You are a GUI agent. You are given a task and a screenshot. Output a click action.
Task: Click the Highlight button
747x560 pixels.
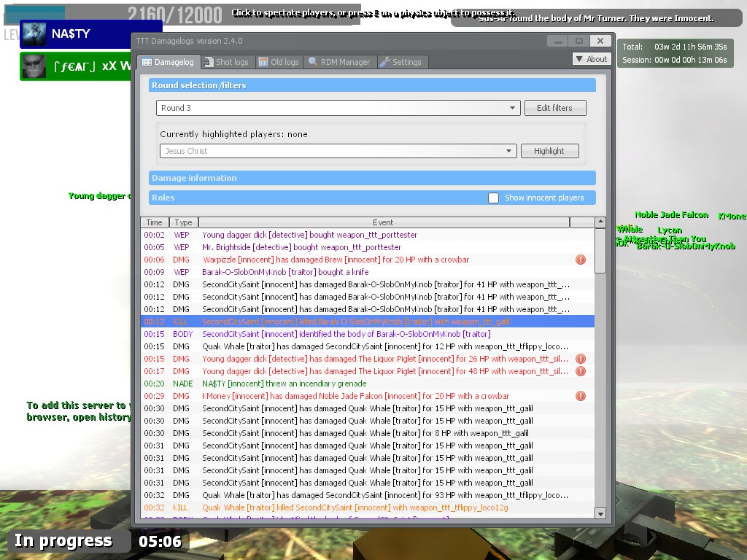(550, 151)
